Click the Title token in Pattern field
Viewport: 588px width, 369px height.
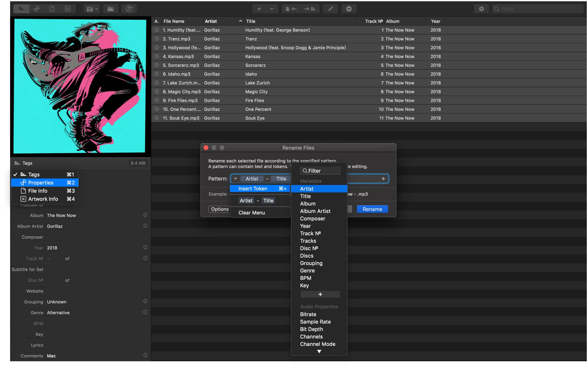281,179
